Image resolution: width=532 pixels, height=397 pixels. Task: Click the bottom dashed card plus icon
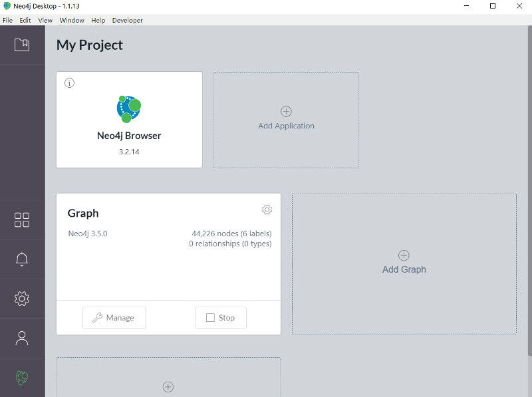pyautogui.click(x=168, y=387)
